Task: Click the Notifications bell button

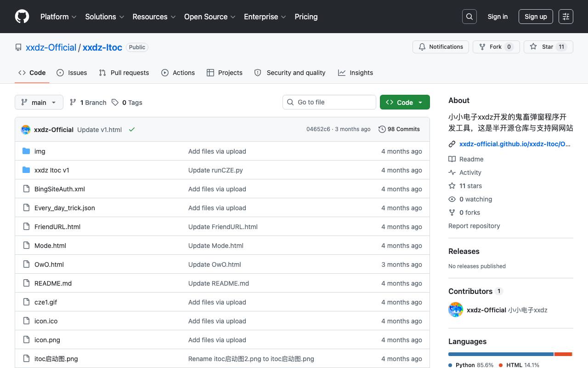Action: pos(441,47)
